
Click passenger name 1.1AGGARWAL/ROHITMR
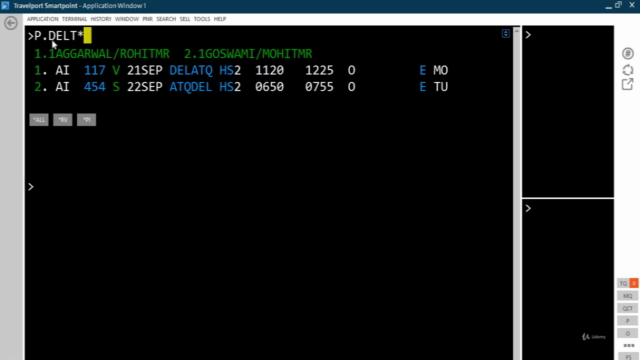102,54
